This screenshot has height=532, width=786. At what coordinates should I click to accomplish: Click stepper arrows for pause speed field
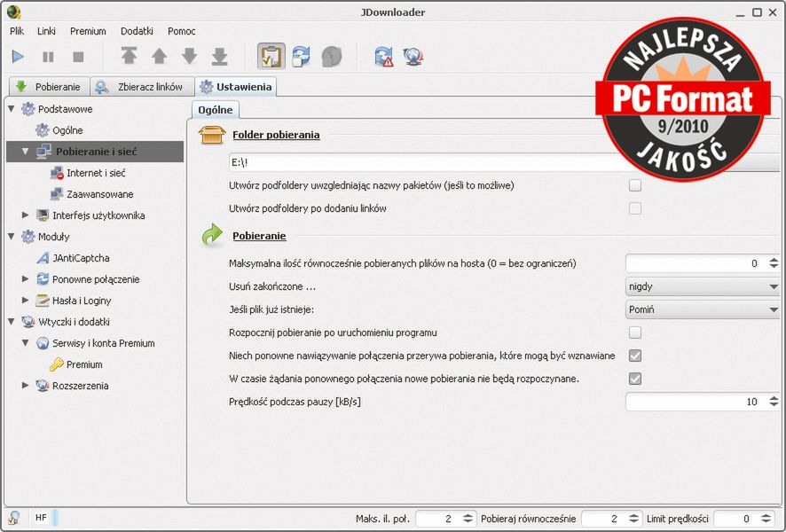pyautogui.click(x=774, y=402)
